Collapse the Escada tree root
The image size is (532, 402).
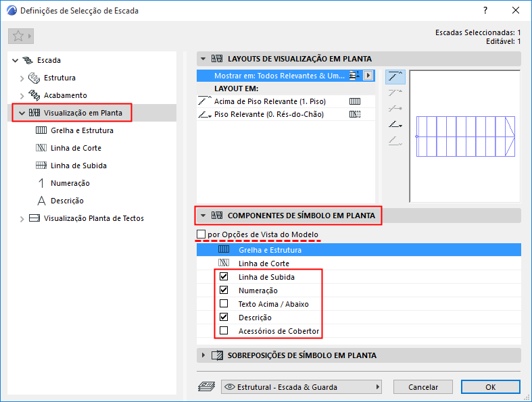point(16,60)
